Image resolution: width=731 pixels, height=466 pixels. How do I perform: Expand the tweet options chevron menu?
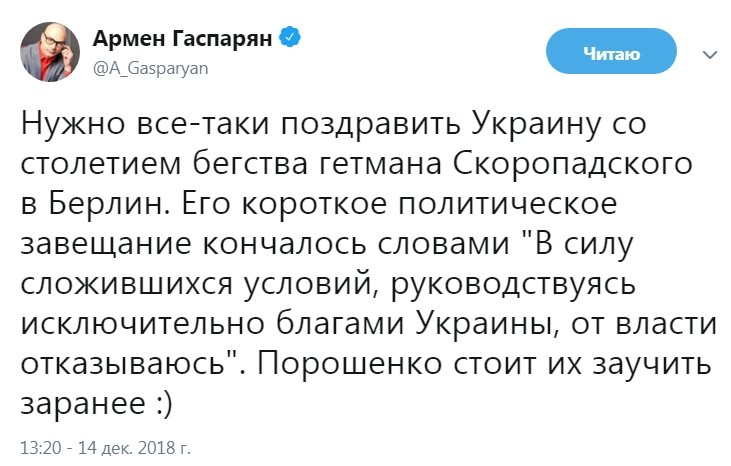(x=709, y=54)
